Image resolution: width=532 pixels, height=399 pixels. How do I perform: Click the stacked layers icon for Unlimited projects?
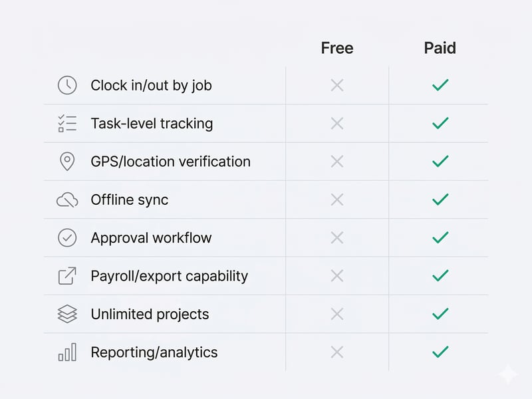[x=67, y=315]
